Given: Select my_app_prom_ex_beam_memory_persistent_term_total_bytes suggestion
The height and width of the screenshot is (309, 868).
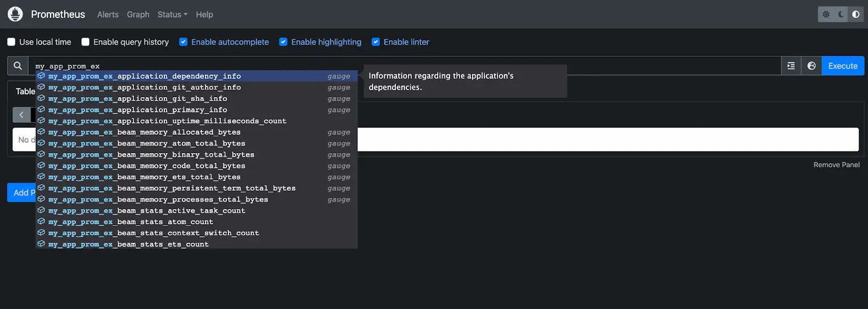Looking at the screenshot, I should tap(196, 188).
